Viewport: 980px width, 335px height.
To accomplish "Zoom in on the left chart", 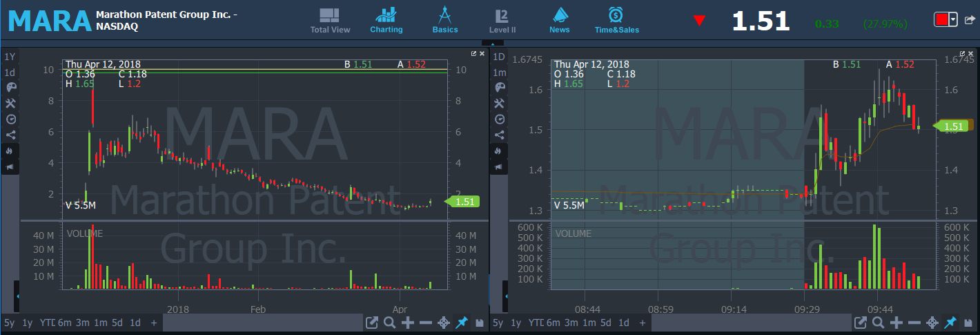I will point(408,323).
